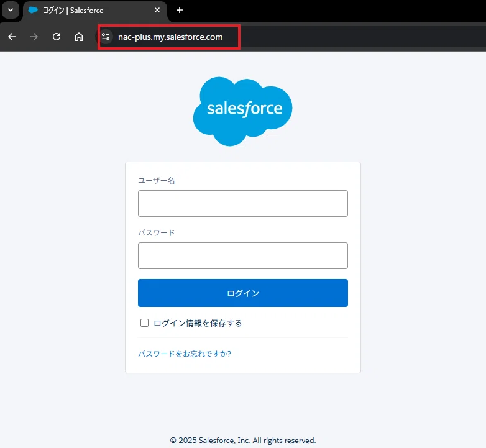This screenshot has height=448, width=486.
Task: Check ログイン情報を保存する checkbox
Action: (x=144, y=323)
